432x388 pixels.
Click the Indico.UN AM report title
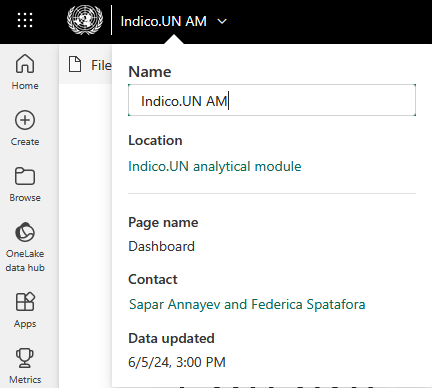click(x=163, y=21)
